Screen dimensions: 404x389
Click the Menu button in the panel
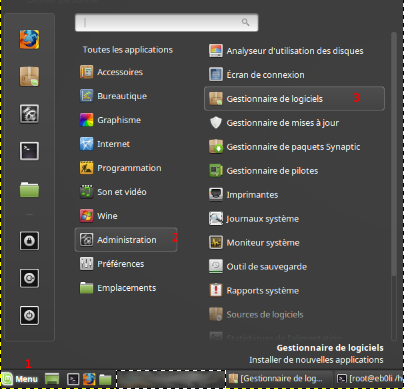20,379
